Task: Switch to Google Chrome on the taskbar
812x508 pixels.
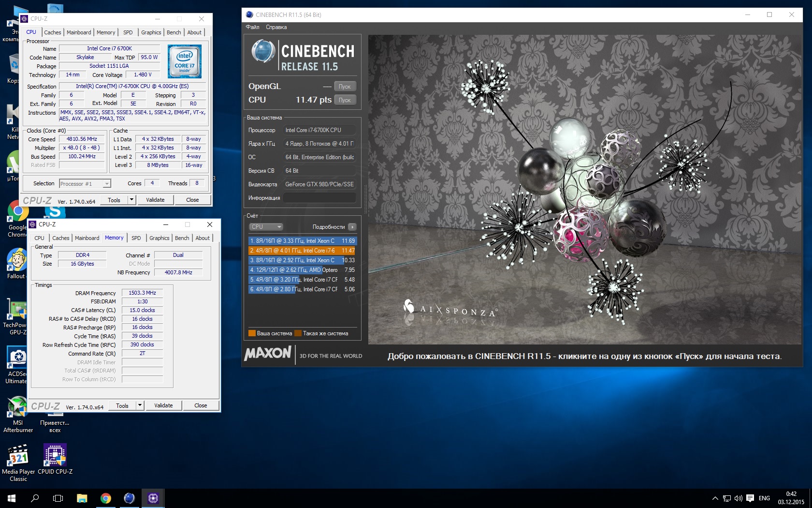Action: (x=105, y=498)
